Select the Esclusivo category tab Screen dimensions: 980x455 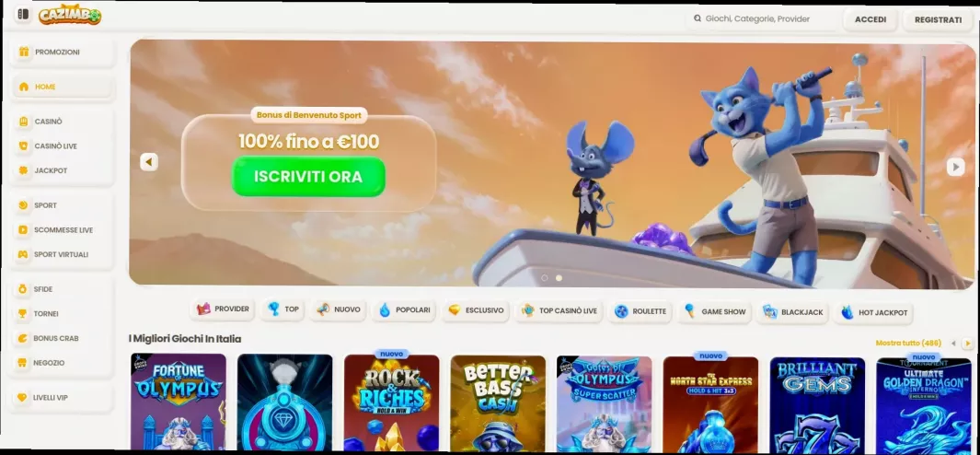pos(476,309)
